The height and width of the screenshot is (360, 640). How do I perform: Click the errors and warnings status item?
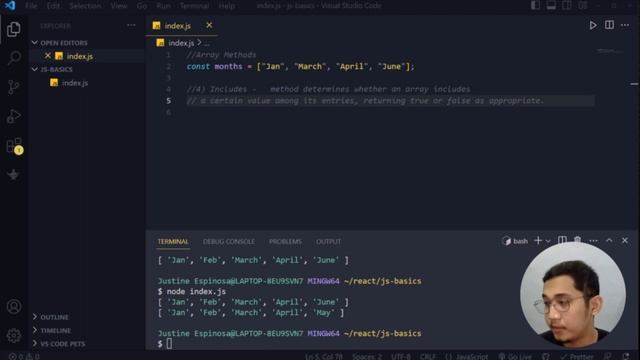coord(24,356)
